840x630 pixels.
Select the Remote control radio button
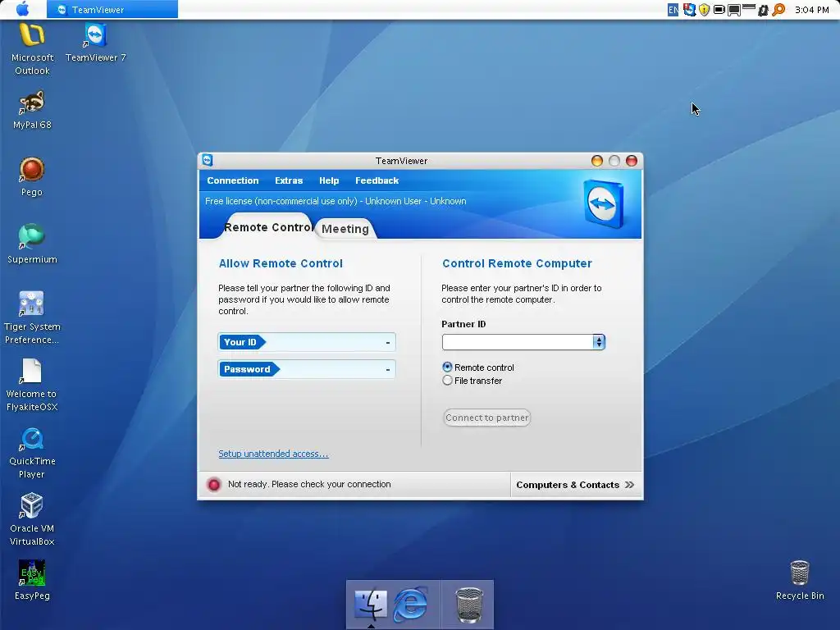point(447,367)
